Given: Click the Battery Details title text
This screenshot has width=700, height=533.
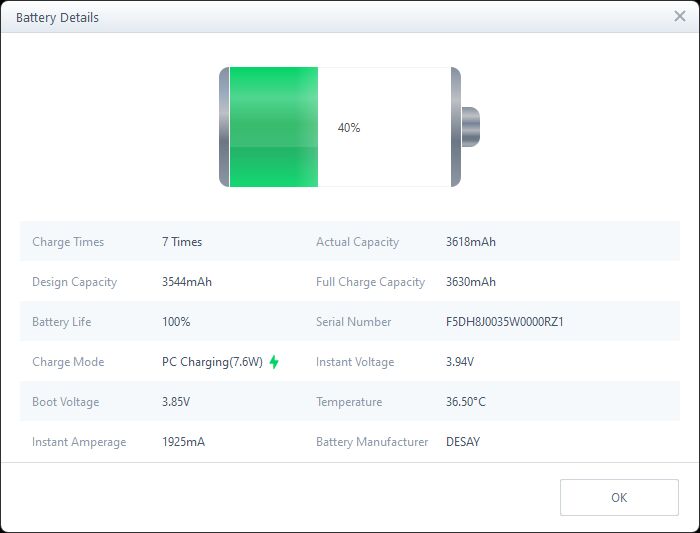Looking at the screenshot, I should (x=57, y=17).
